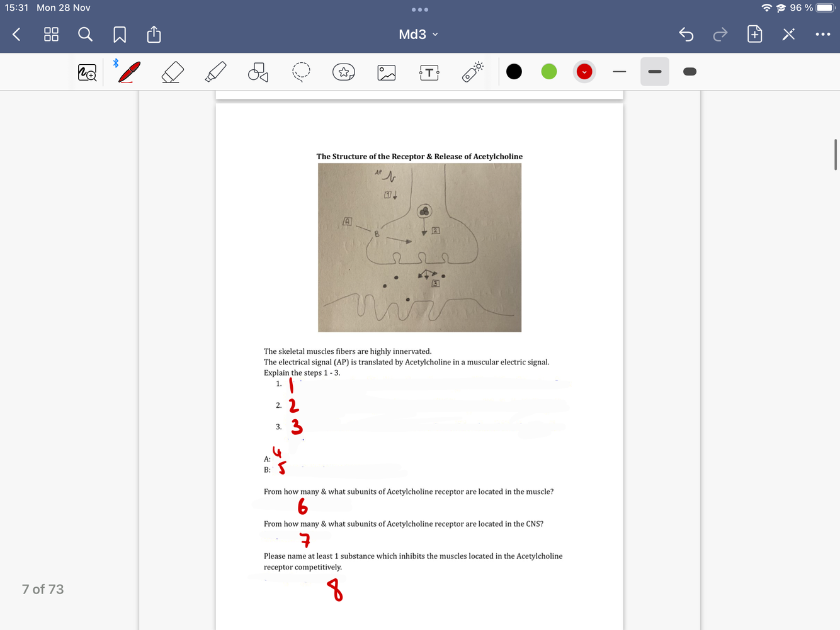The image size is (840, 630).
Task: Select the Text box tool
Action: (429, 72)
